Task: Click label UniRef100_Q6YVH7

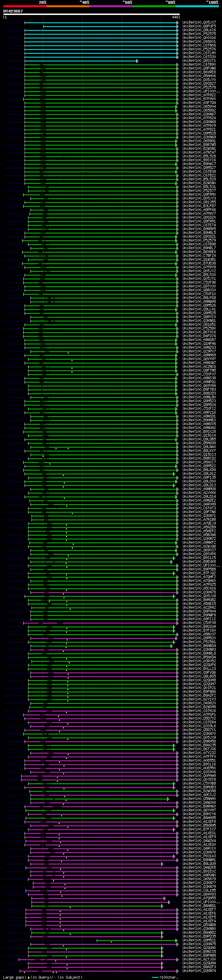Action: (199, 810)
